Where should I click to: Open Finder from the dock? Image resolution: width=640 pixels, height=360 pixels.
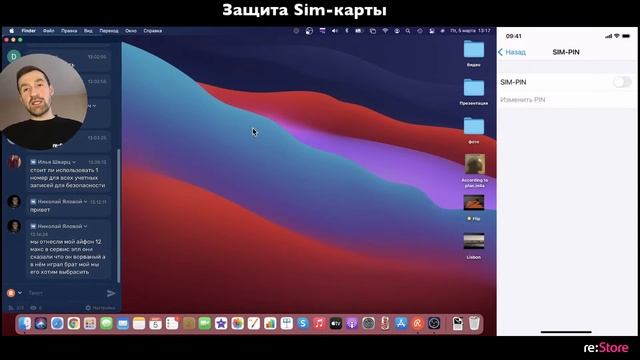24,324
